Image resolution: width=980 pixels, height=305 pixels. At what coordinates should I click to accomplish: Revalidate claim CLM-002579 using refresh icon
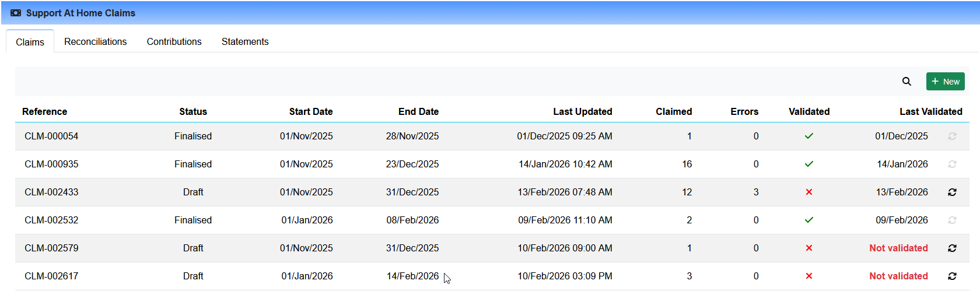952,248
